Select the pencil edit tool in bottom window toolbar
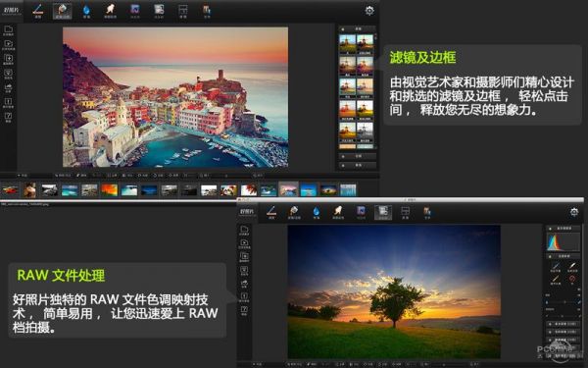588x368 pixels. (271, 213)
